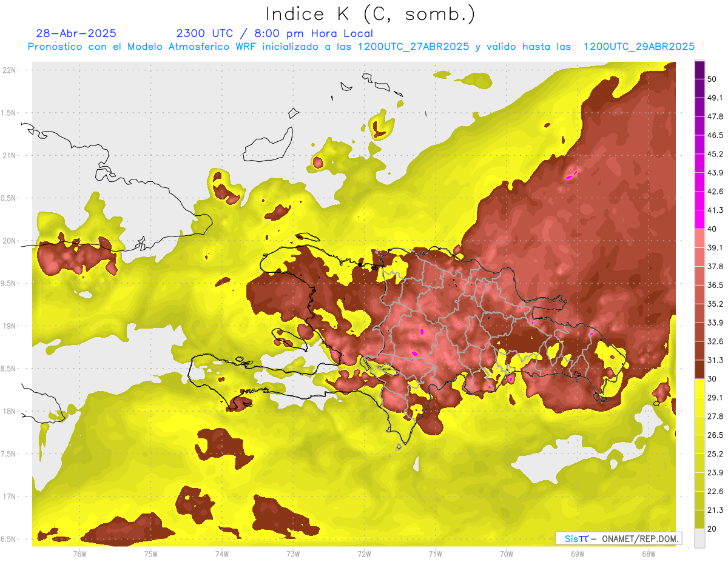The image size is (728, 562).
Task: Click the legend value '49.1'
Action: pyautogui.click(x=715, y=98)
